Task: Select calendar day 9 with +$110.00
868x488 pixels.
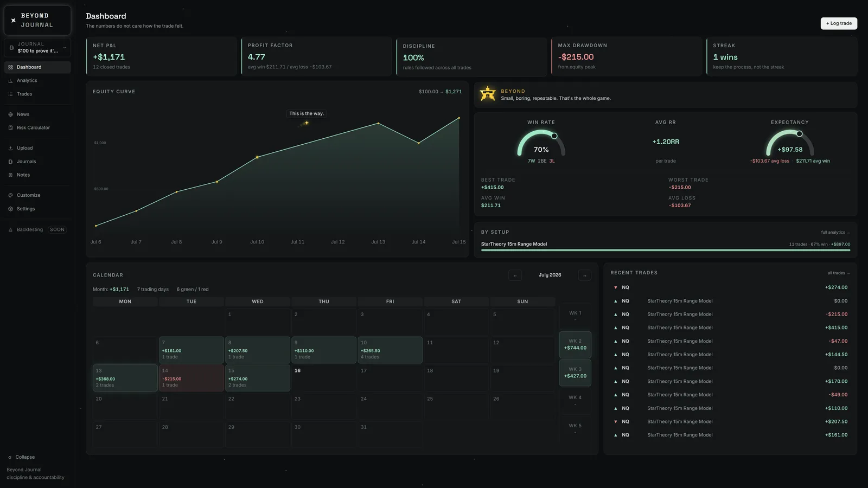Action: pos(324,350)
